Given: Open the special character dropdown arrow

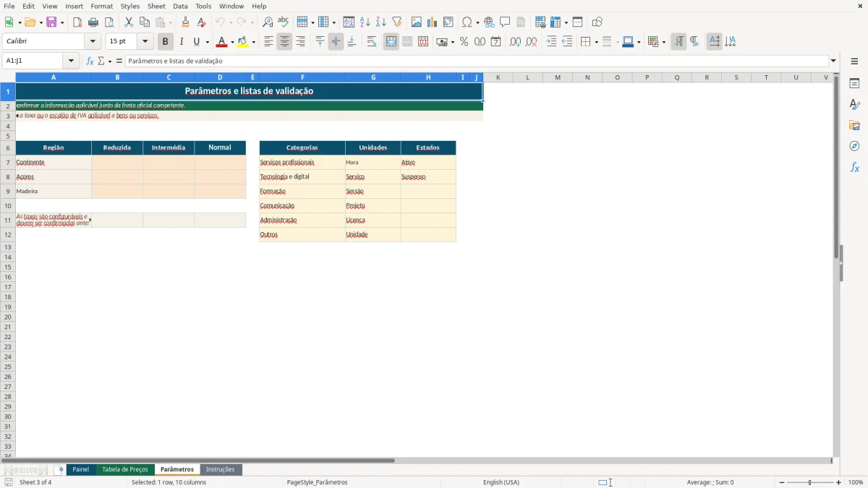Looking at the screenshot, I should click(478, 22).
